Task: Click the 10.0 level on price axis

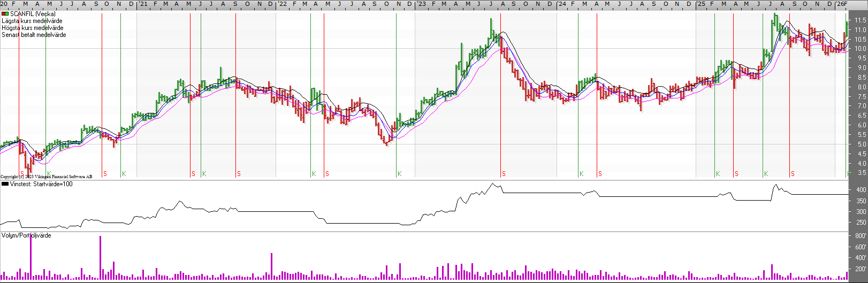Action: pos(860,49)
